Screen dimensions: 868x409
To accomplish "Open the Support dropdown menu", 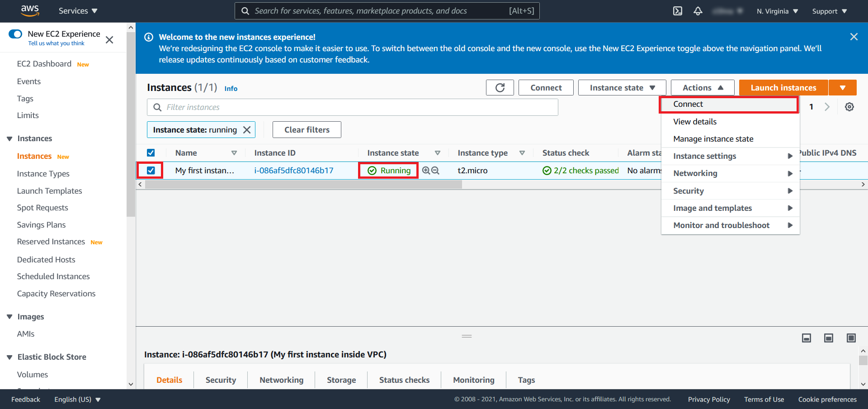I will coord(829,11).
